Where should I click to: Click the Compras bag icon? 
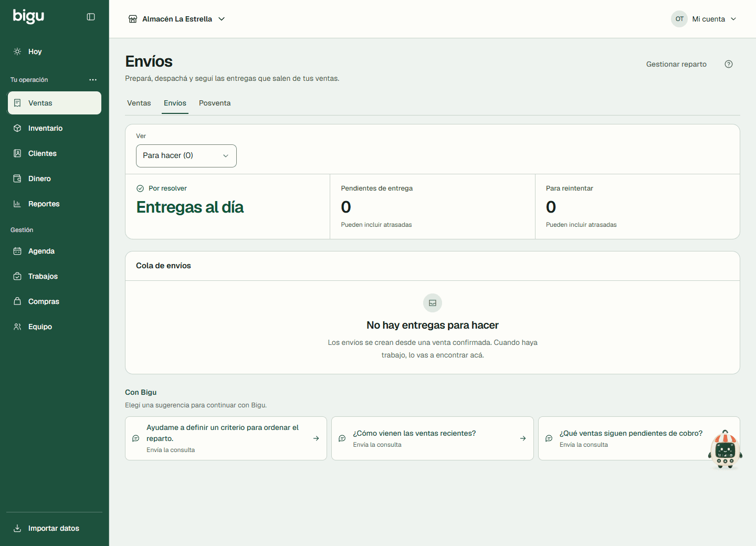pos(17,301)
